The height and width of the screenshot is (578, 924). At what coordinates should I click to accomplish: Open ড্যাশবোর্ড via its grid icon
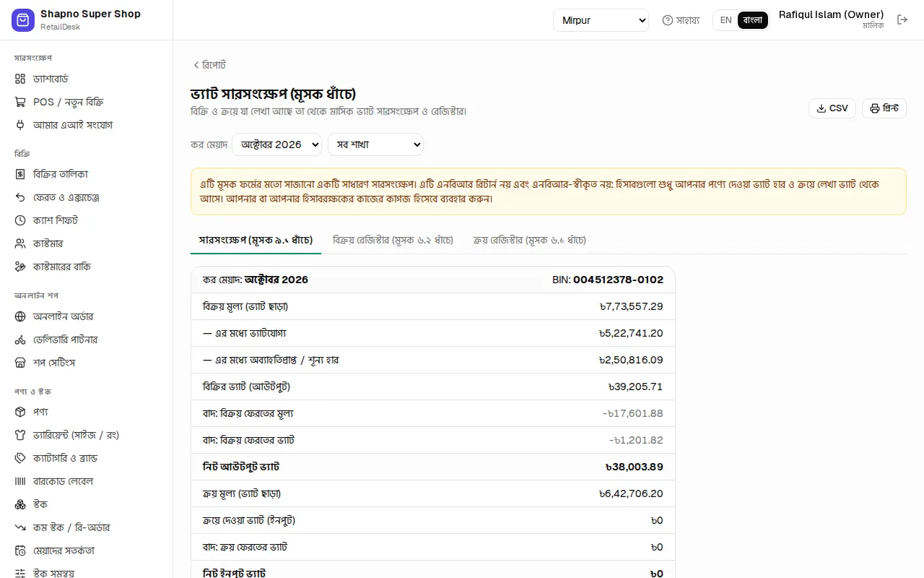[x=20, y=79]
